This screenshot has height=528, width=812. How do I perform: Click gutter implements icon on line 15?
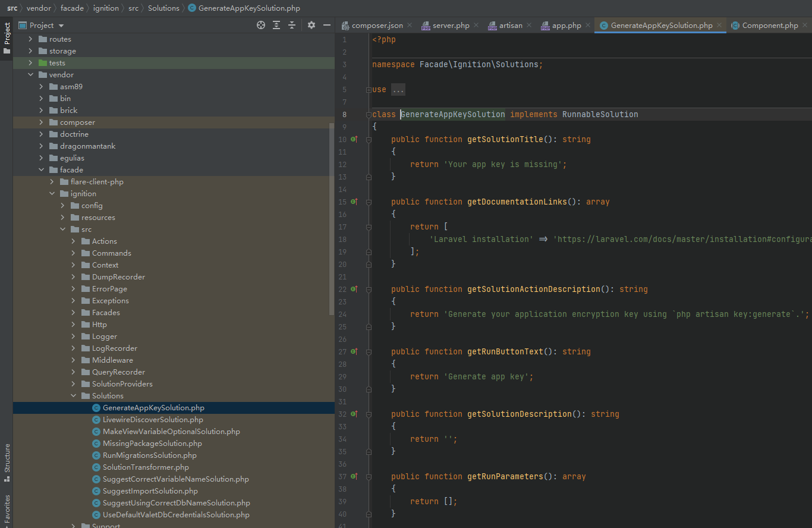354,202
